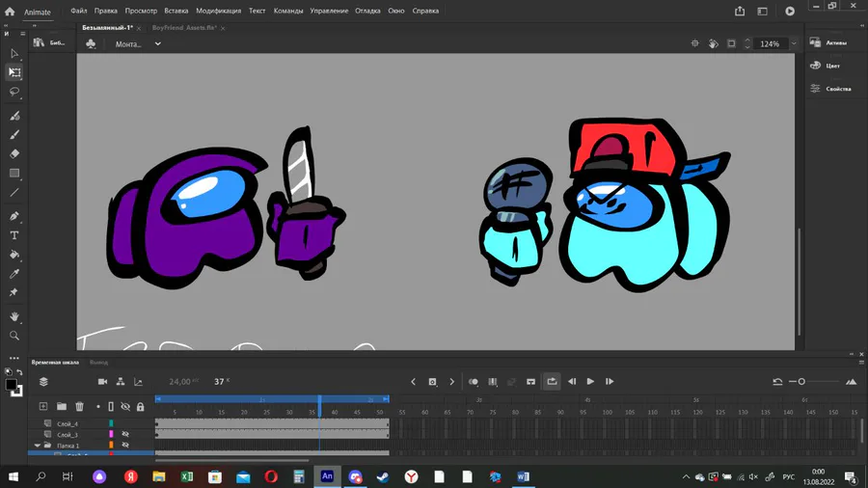Select the Rectangle tool
This screenshot has height=488, width=868.
point(14,174)
